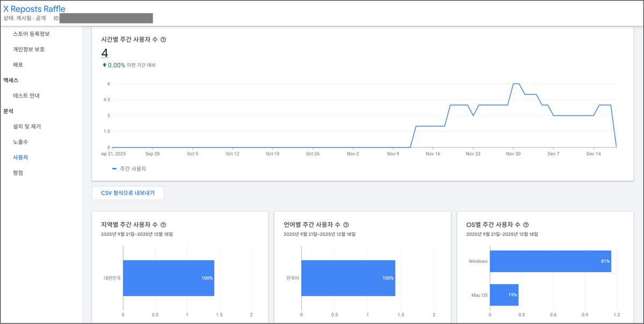Click the X Reposts Raffle title

[34, 9]
